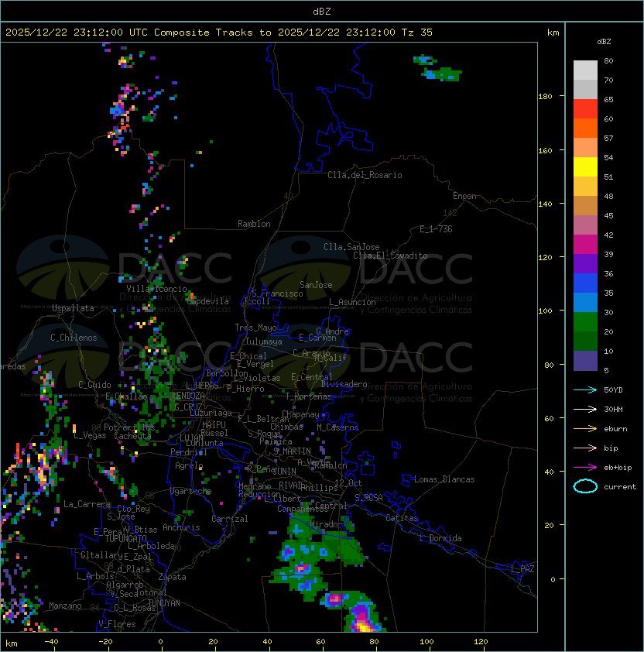Image resolution: width=644 pixels, height=652 pixels.
Task: Click the 'Mirador' place label
Action: pos(324,524)
